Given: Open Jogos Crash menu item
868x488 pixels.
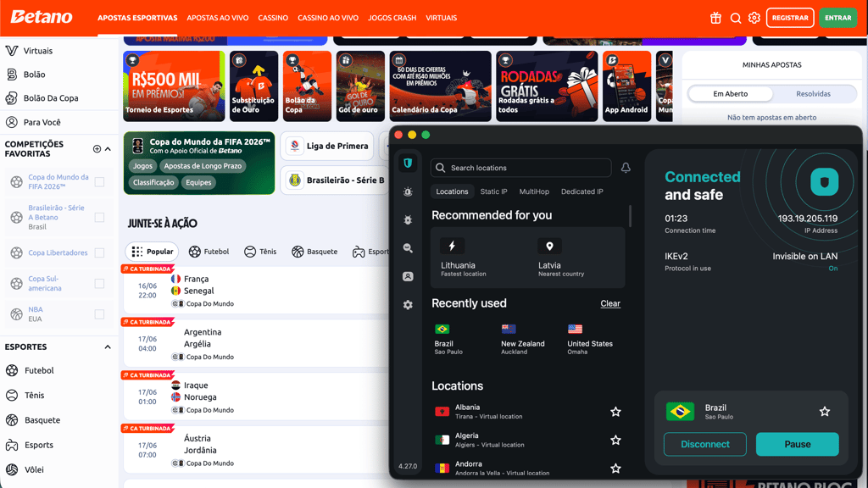Looking at the screenshot, I should [x=392, y=18].
